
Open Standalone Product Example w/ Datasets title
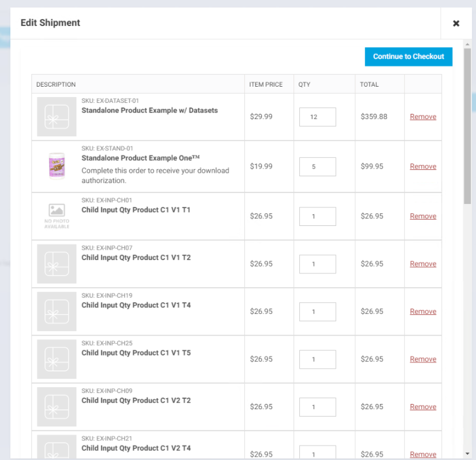coord(150,110)
